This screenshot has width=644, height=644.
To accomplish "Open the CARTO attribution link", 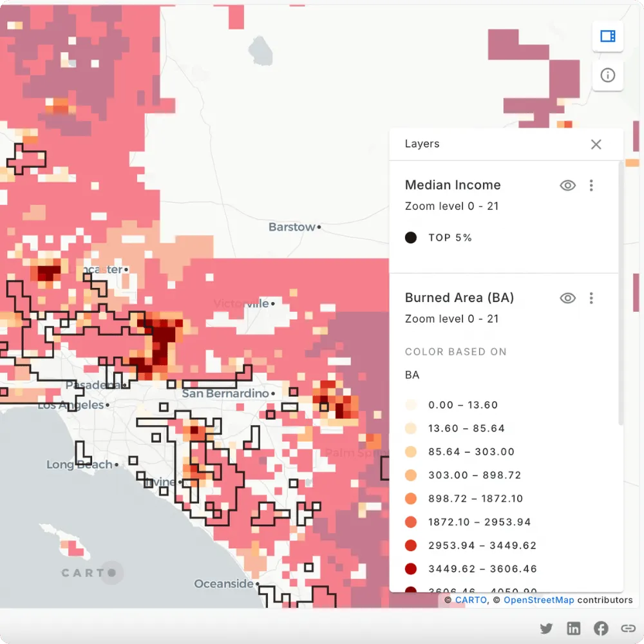I will (x=470, y=600).
